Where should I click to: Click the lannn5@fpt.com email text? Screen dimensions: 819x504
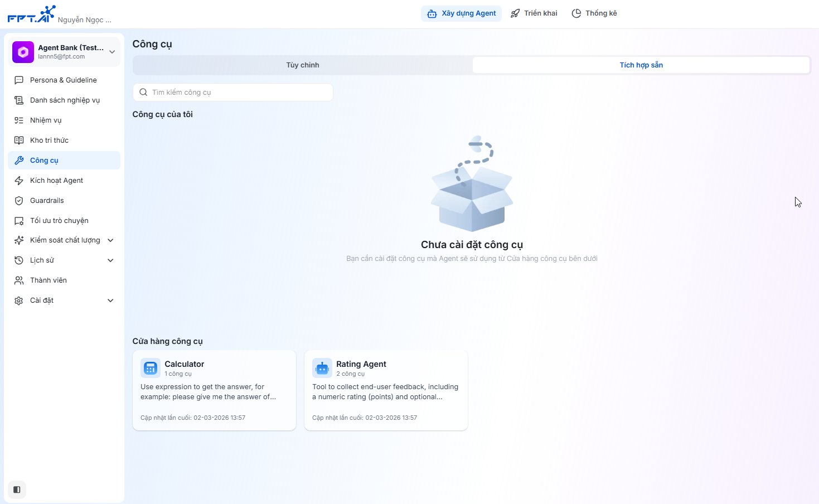click(x=61, y=57)
